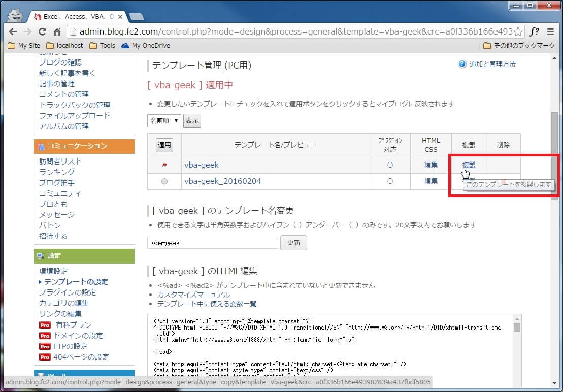Click the 更新 button to rename the template
The height and width of the screenshot is (392, 563).
[294, 243]
